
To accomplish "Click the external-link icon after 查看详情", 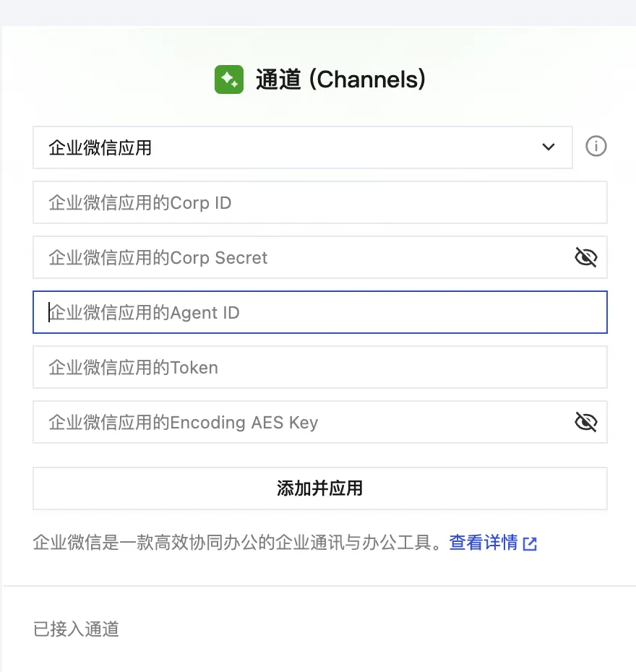I will (530, 544).
